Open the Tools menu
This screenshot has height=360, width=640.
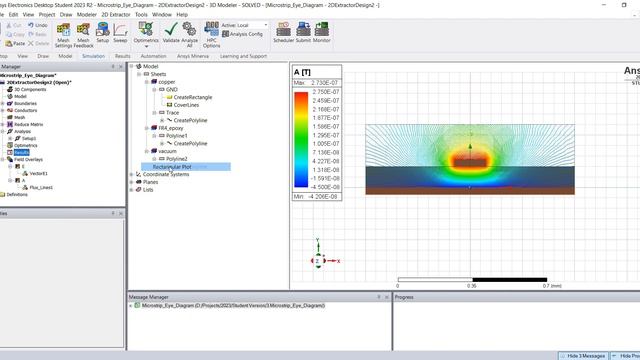(141, 14)
